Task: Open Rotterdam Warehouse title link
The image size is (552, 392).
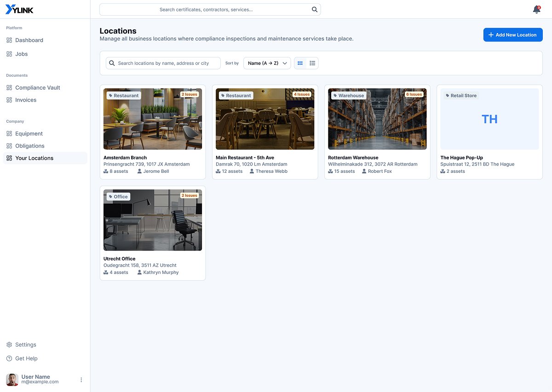Action: pyautogui.click(x=353, y=158)
